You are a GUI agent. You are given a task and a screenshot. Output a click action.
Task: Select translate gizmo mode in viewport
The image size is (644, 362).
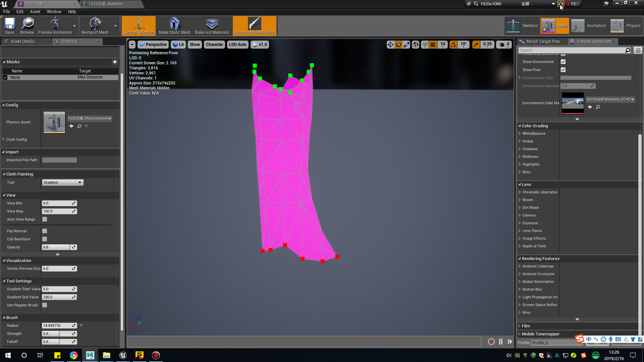click(390, 45)
